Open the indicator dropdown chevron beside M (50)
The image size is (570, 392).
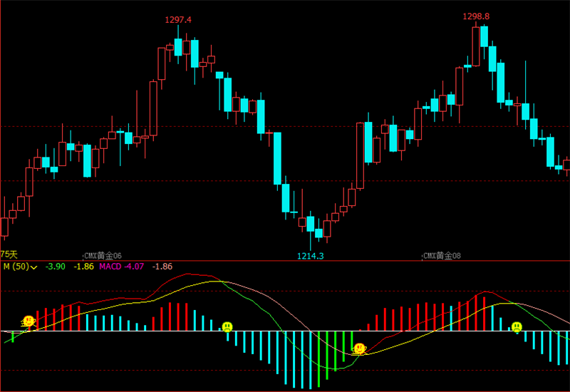[x=34, y=267]
